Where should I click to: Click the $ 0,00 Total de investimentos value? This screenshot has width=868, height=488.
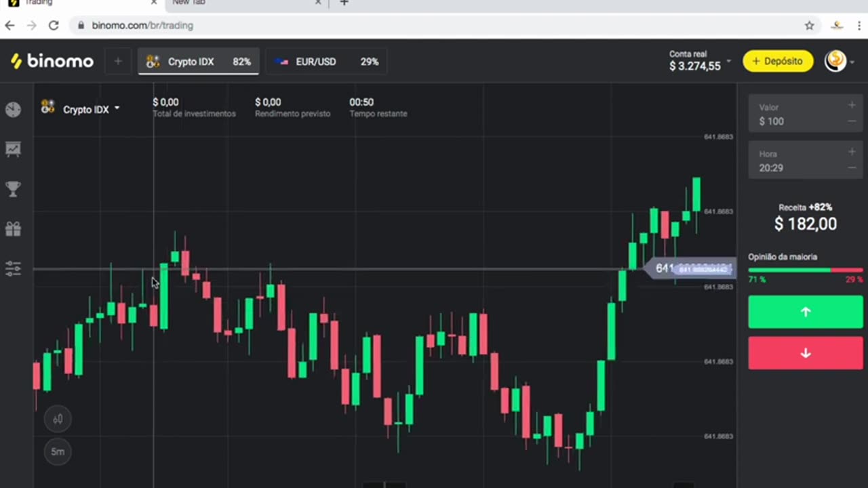[x=165, y=102]
